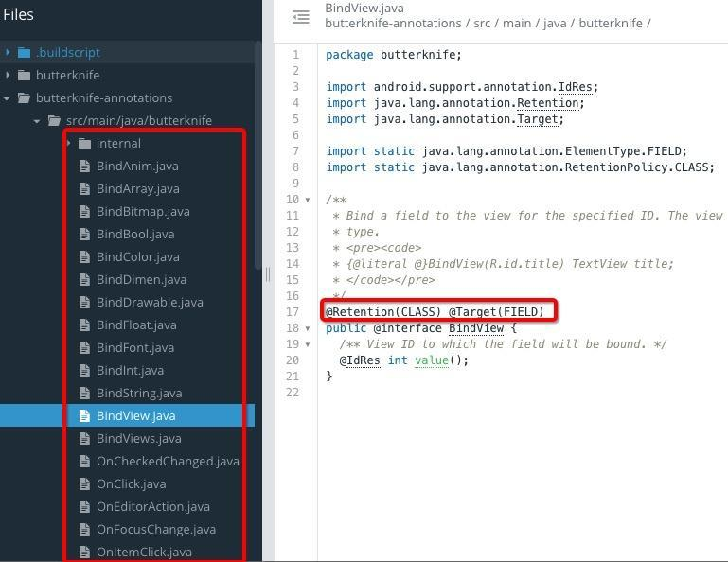728x562 pixels.
Task: Open BindViews.java
Action: (139, 439)
